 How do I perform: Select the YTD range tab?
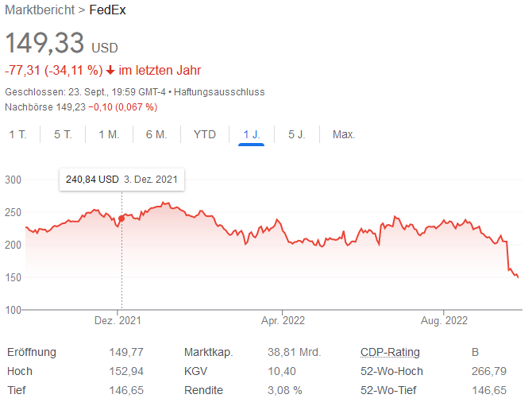[204, 134]
